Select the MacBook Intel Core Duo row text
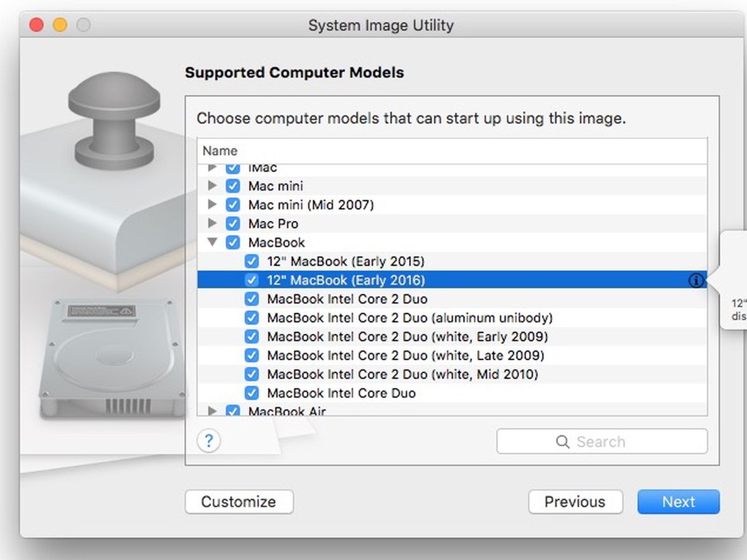 (341, 393)
